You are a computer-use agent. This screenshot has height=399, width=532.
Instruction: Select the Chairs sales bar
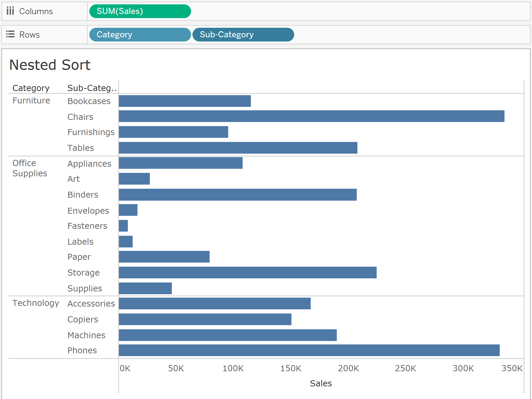point(311,116)
